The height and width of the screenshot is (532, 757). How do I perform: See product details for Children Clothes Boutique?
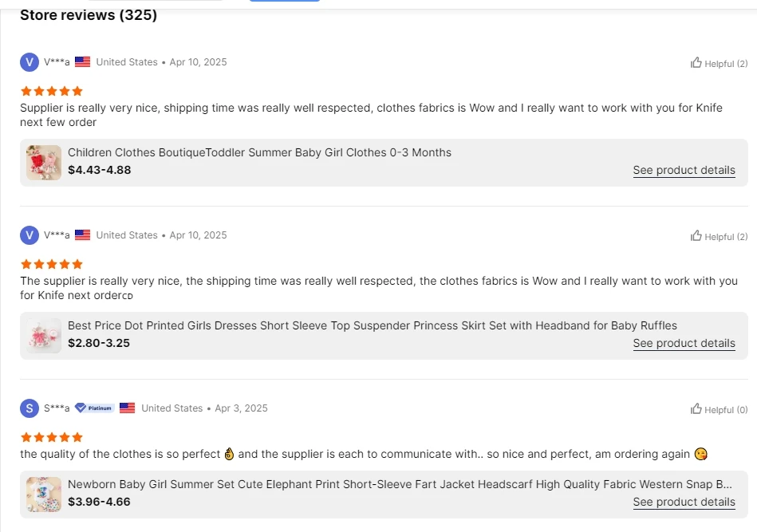coord(684,170)
